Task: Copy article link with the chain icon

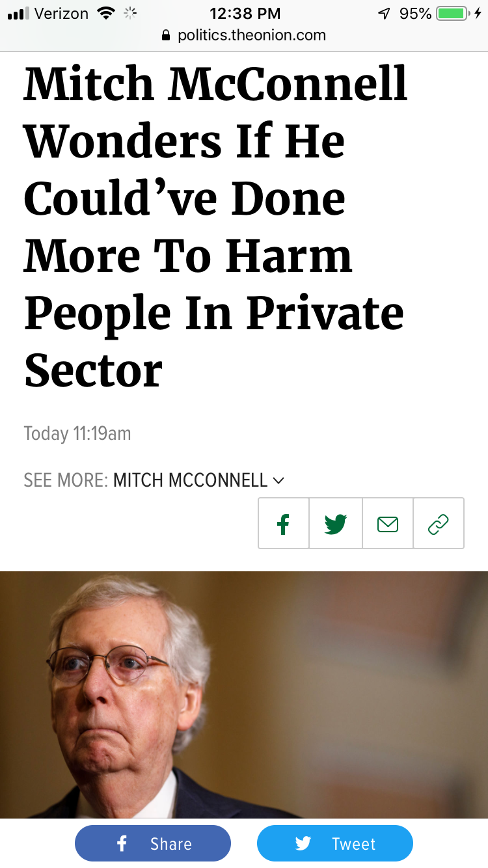Action: tap(439, 524)
